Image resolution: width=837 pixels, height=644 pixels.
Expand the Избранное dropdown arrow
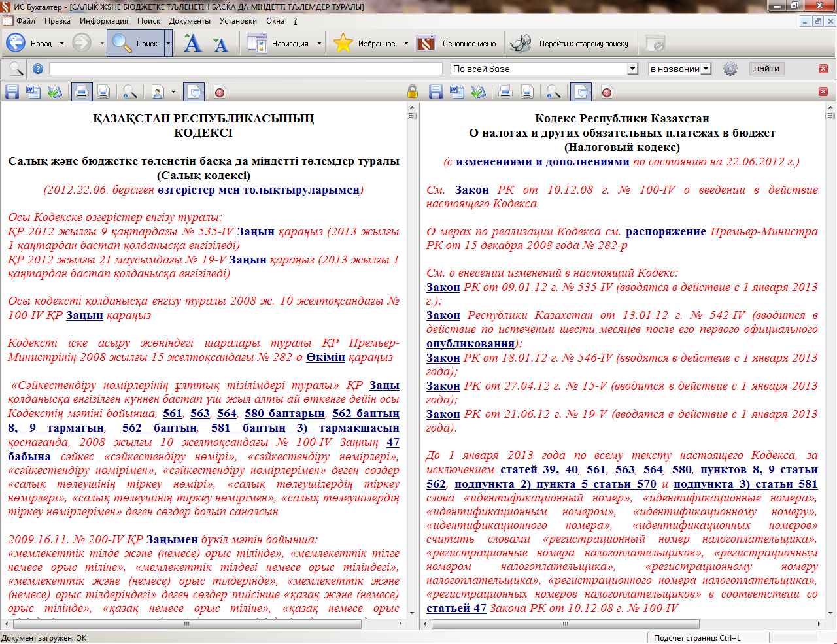pos(406,44)
